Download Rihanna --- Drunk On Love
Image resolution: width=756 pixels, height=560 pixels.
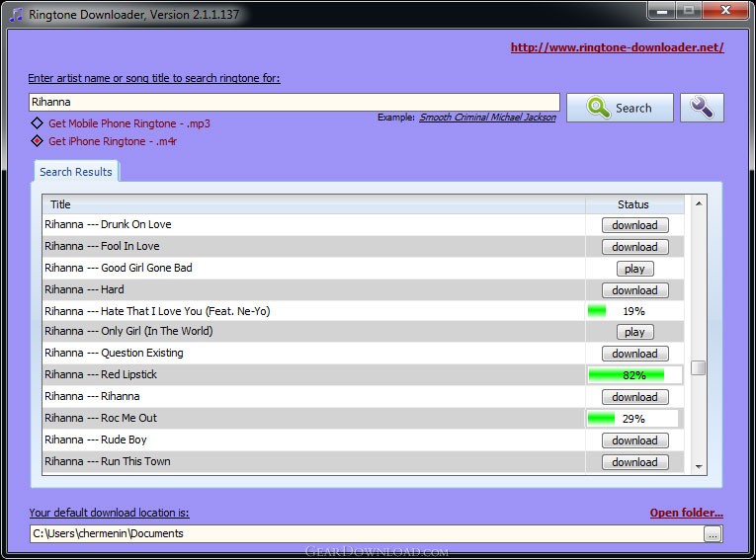pyautogui.click(x=635, y=225)
